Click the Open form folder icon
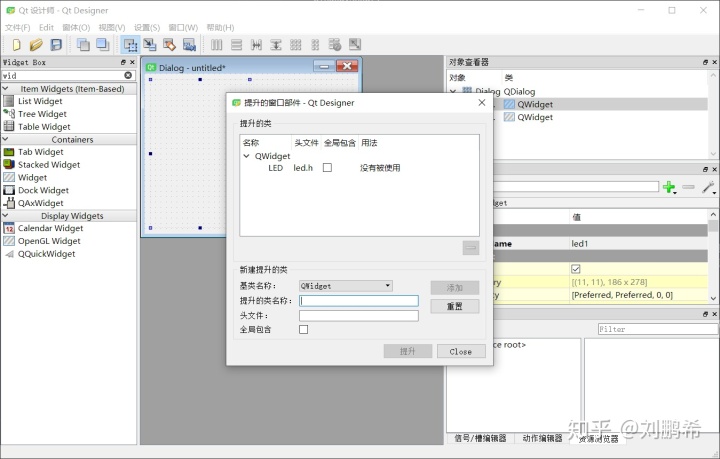 [36, 45]
